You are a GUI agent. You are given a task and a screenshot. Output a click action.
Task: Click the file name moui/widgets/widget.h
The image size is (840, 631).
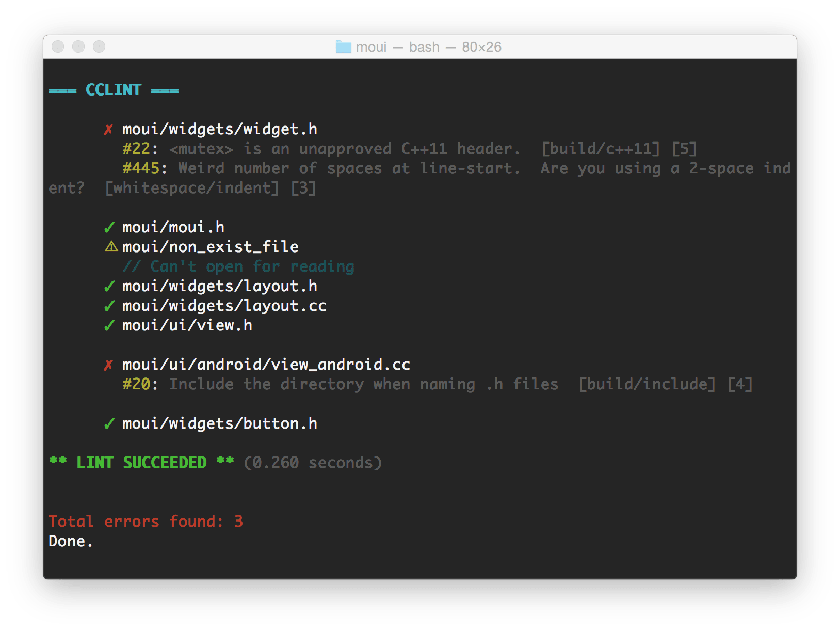pyautogui.click(x=220, y=129)
